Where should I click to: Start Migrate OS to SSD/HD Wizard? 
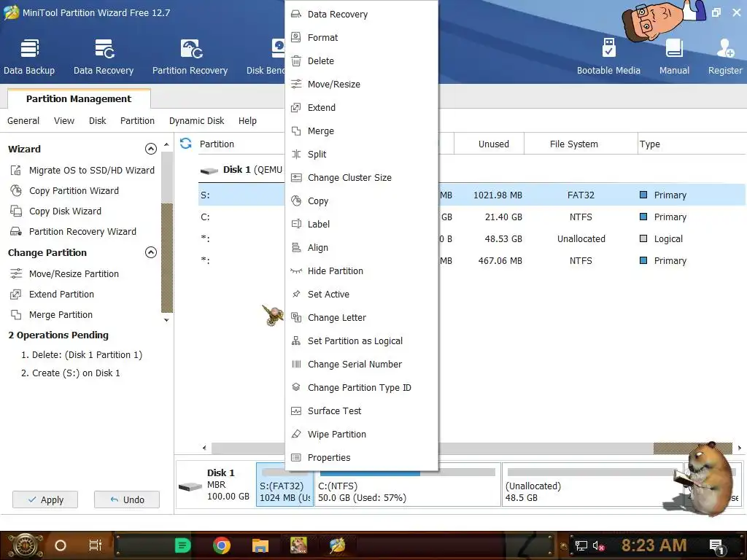coord(82,170)
